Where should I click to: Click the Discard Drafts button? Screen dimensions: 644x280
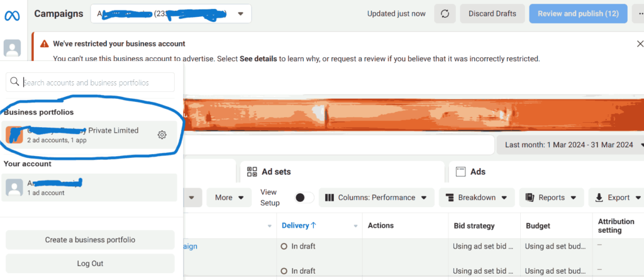pos(492,14)
